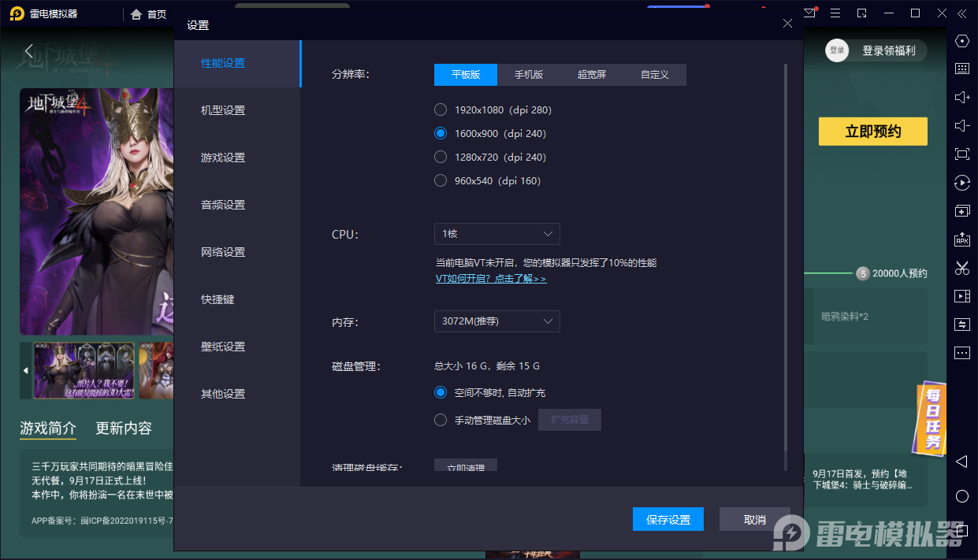Switch to 平板版 resolution tab
Image resolution: width=978 pixels, height=560 pixels.
coord(466,75)
